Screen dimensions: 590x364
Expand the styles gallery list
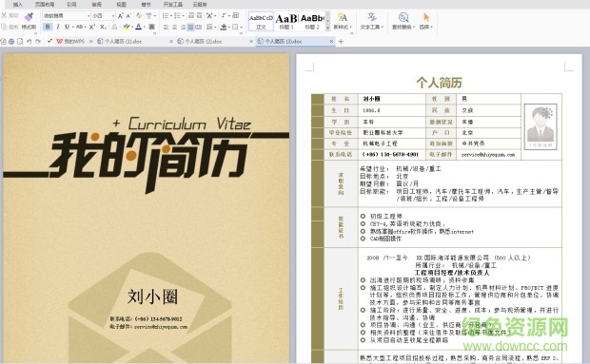(x=327, y=28)
